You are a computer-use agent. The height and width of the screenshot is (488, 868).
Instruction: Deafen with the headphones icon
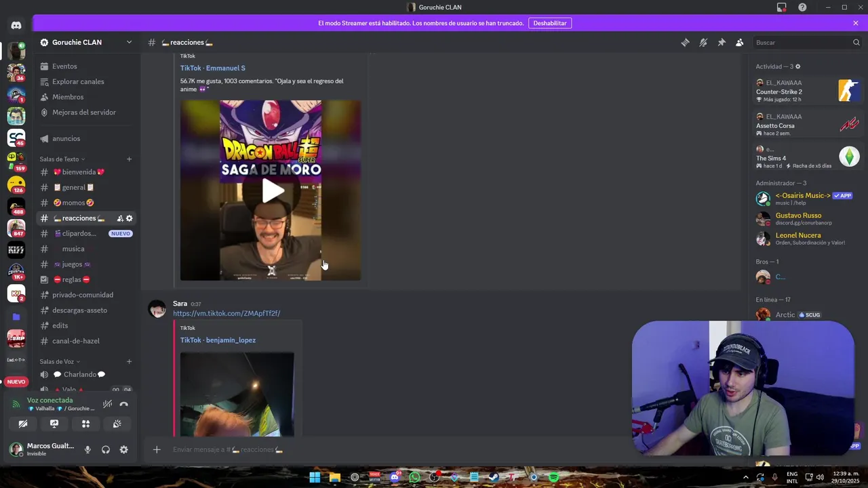tap(106, 449)
